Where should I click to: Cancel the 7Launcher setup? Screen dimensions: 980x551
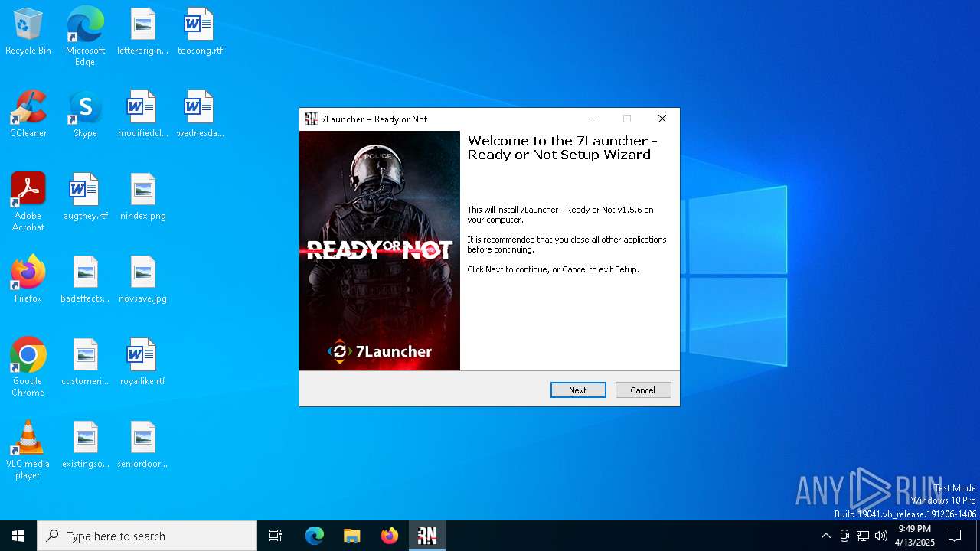643,390
